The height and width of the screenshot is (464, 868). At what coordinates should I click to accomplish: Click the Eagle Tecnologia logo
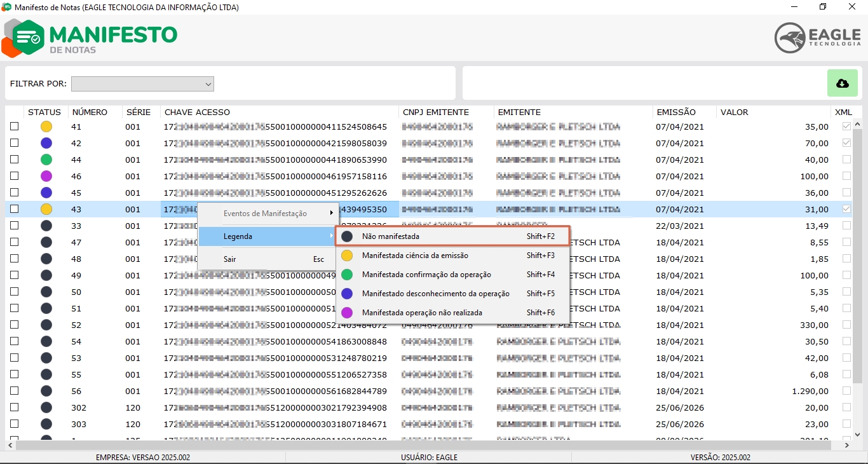point(817,38)
